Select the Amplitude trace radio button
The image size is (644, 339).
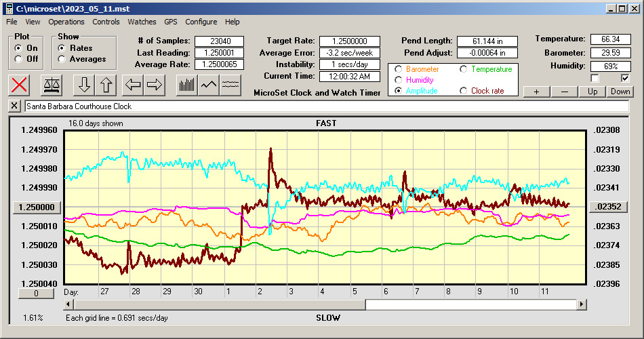(398, 91)
